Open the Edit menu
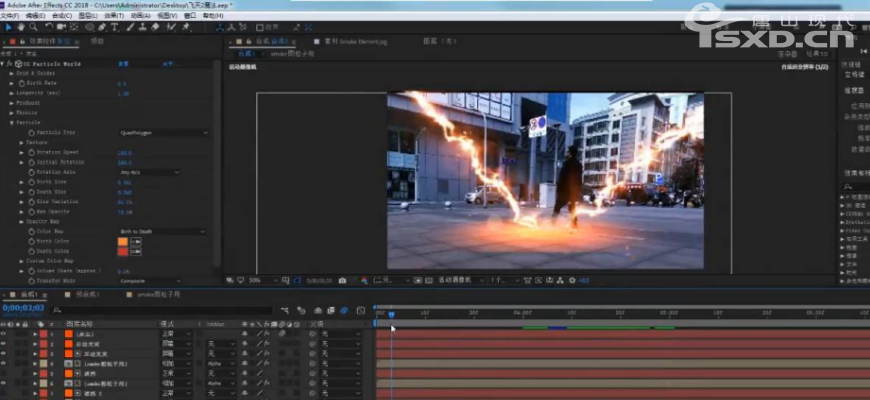 tap(36, 16)
